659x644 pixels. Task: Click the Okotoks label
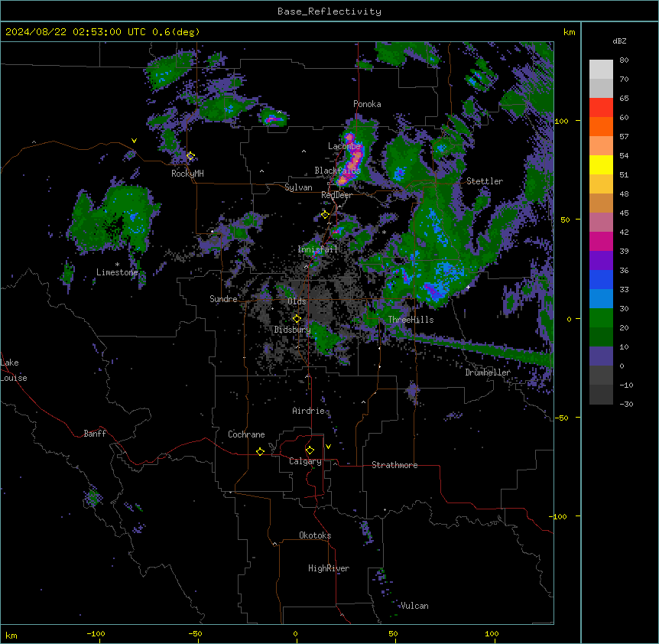315,535
